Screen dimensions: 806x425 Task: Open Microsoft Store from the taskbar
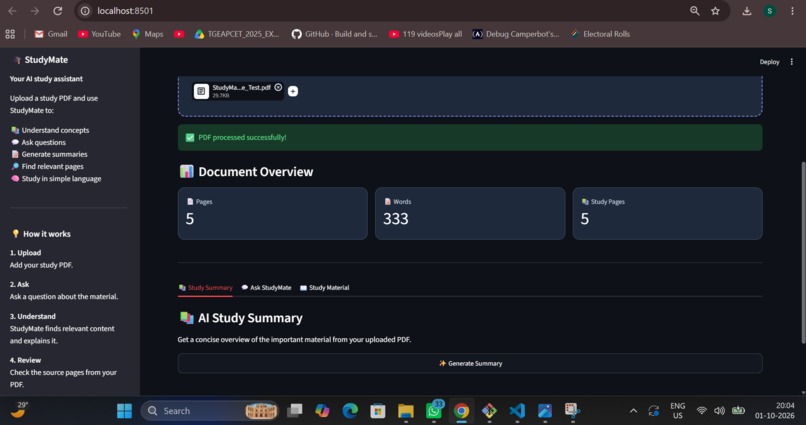coord(378,411)
